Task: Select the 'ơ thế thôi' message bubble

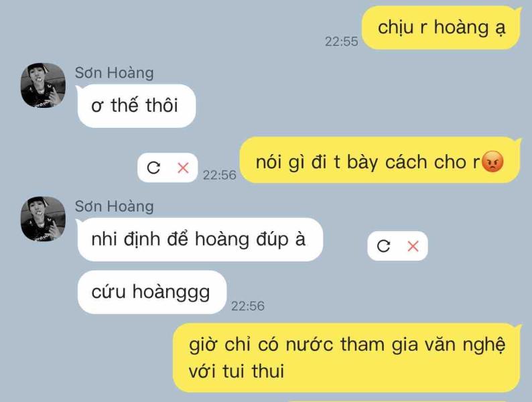Action: pyautogui.click(x=137, y=105)
